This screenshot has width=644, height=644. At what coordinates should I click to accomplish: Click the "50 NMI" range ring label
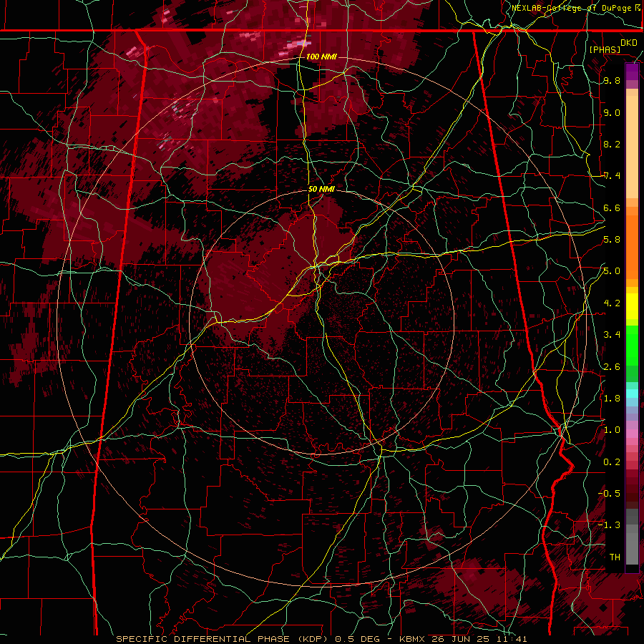pyautogui.click(x=321, y=189)
